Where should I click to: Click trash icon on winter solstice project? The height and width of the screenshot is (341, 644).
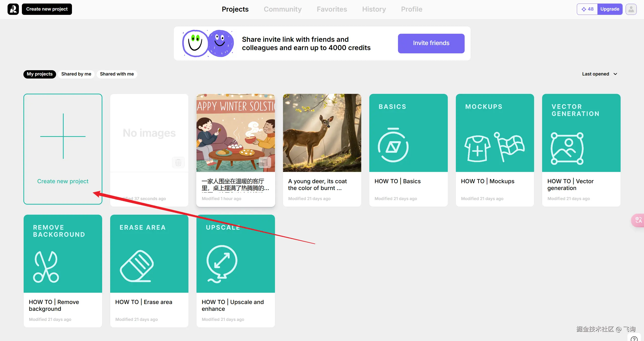point(264,163)
